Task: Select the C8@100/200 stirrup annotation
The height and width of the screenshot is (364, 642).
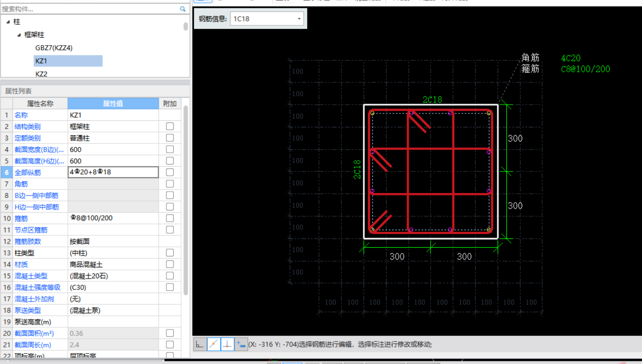Action: click(x=586, y=69)
